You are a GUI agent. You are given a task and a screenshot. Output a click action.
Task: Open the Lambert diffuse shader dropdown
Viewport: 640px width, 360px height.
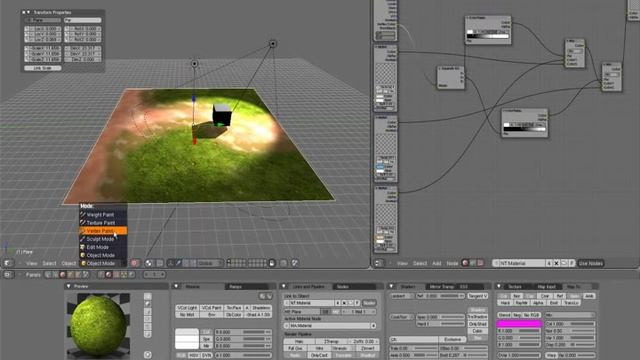pos(401,296)
